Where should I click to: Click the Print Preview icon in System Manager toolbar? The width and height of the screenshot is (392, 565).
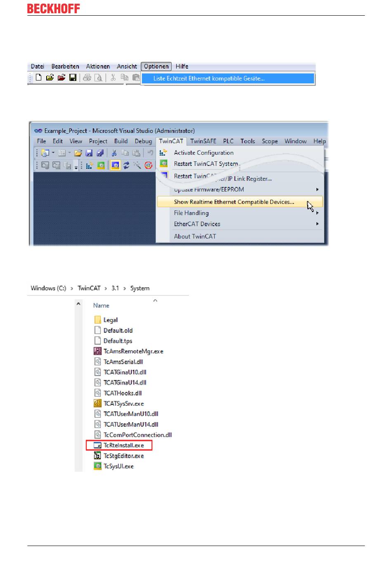98,78
